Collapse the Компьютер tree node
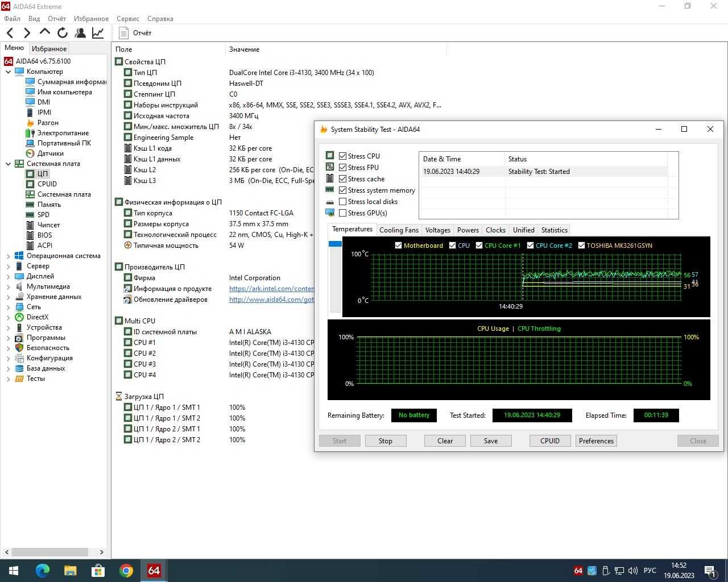This screenshot has height=582, width=728. point(8,72)
